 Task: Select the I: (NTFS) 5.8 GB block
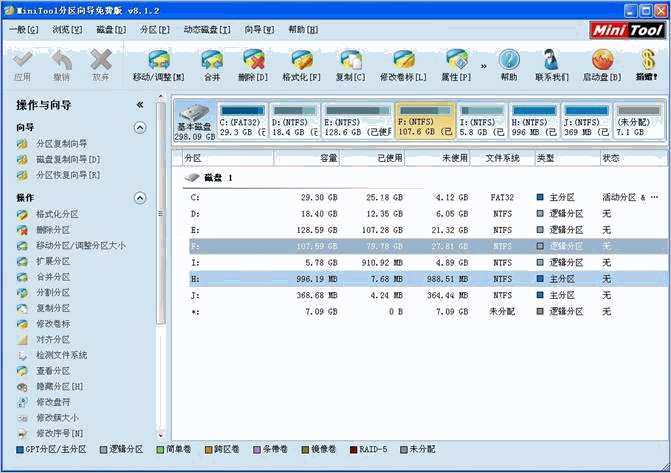pyautogui.click(x=482, y=121)
